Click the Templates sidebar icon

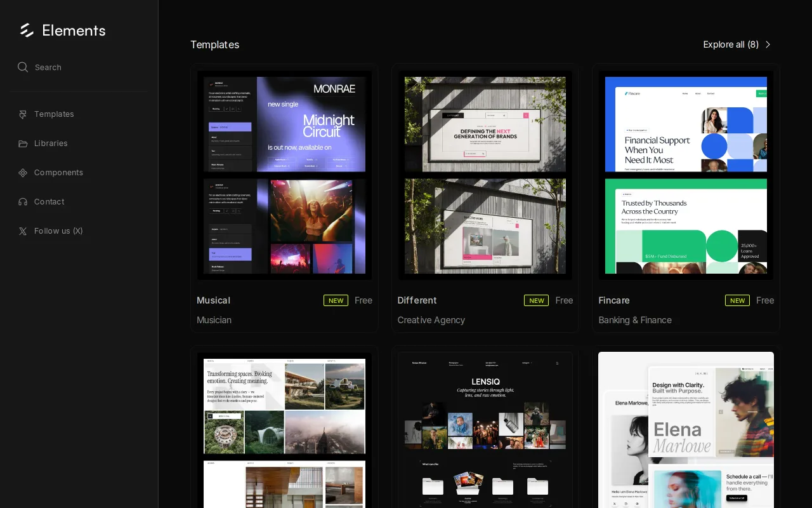coord(23,114)
